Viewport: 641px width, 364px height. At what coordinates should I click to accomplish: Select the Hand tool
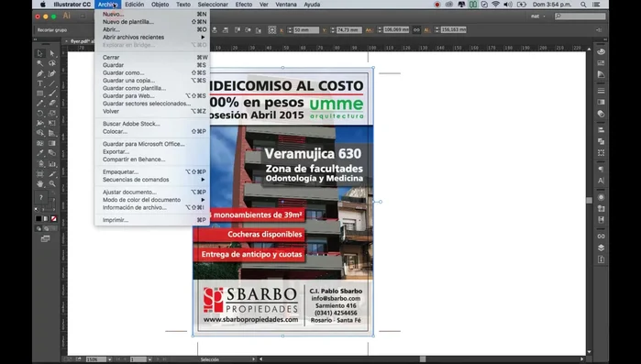[x=39, y=184]
